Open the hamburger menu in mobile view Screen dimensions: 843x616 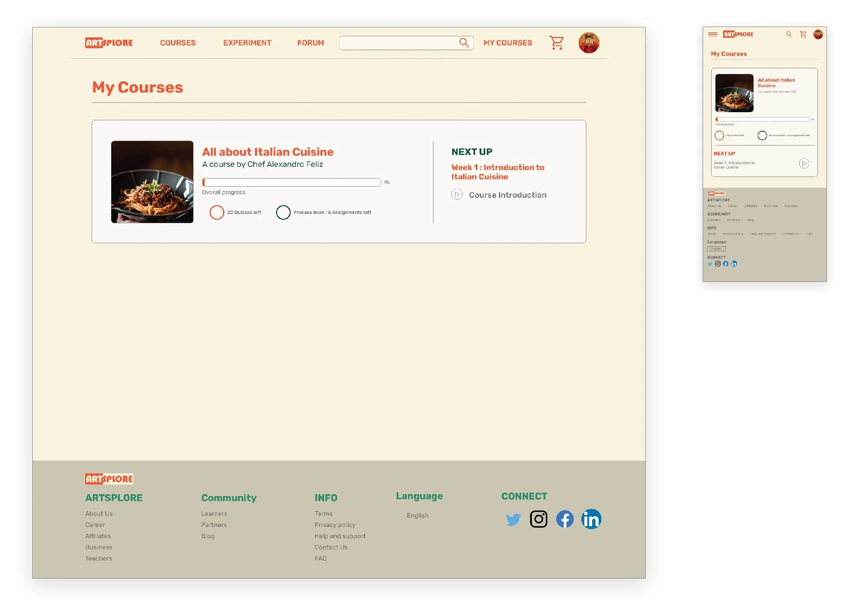click(x=712, y=34)
